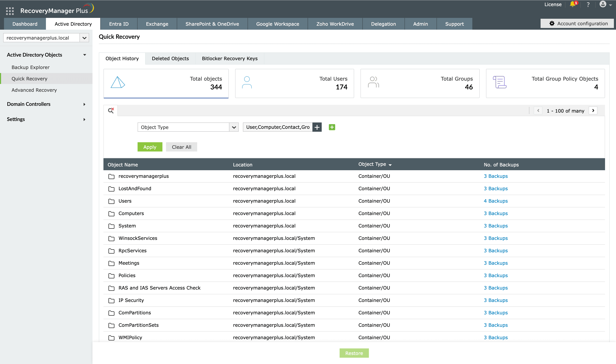
Task: Toggle Object Type column sort order
Action: tap(391, 165)
